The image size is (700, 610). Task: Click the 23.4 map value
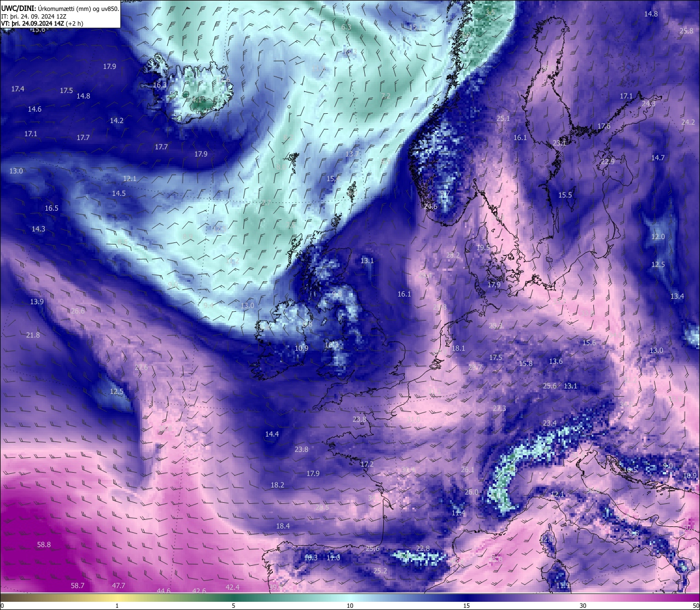click(x=550, y=423)
